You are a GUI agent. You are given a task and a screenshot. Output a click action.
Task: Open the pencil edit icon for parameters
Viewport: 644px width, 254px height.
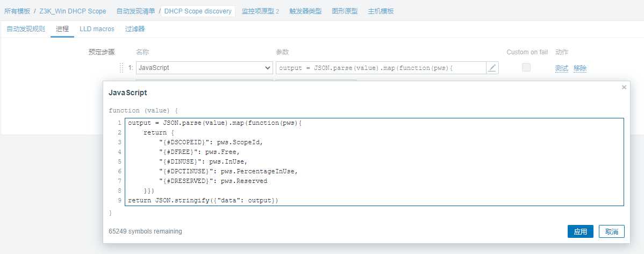click(492, 68)
